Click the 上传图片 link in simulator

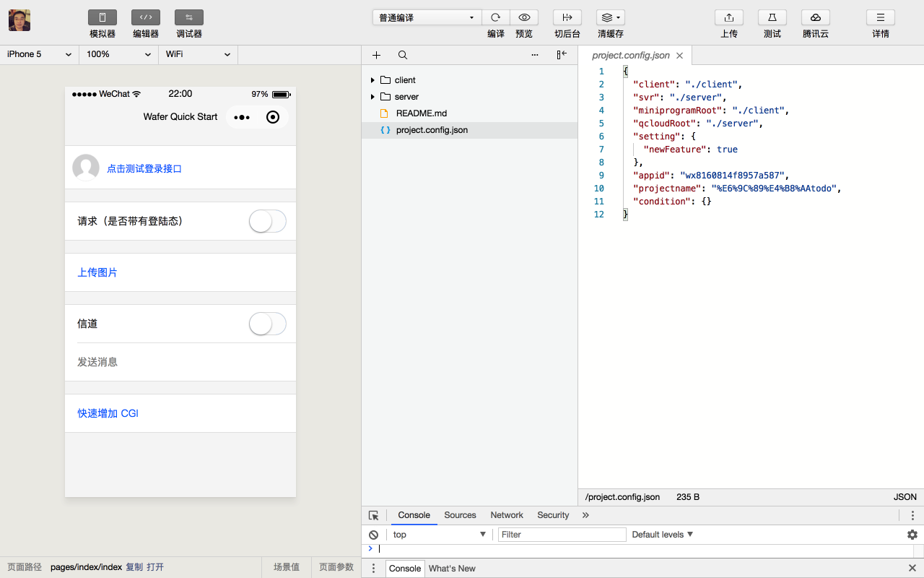coord(97,272)
